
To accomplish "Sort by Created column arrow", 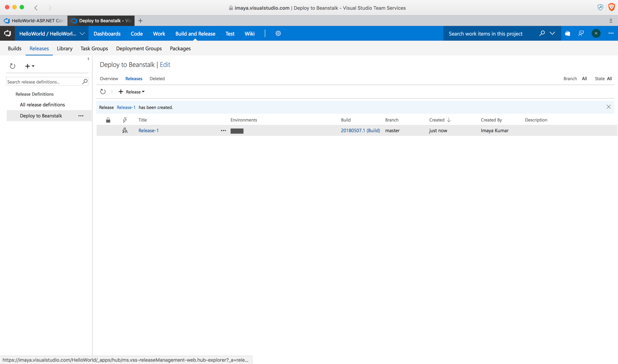I will [449, 120].
